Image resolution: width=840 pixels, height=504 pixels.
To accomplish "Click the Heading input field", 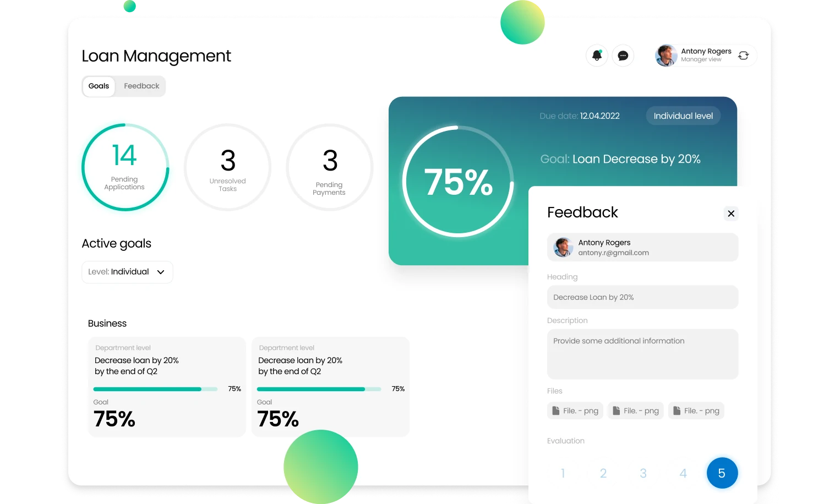I will tap(642, 297).
